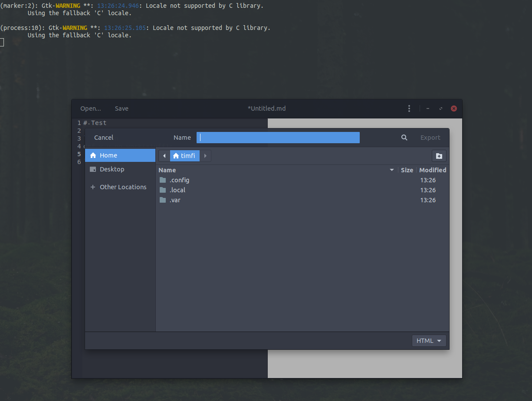The height and width of the screenshot is (401, 532).
Task: Close the Marker window
Action: coord(454,108)
